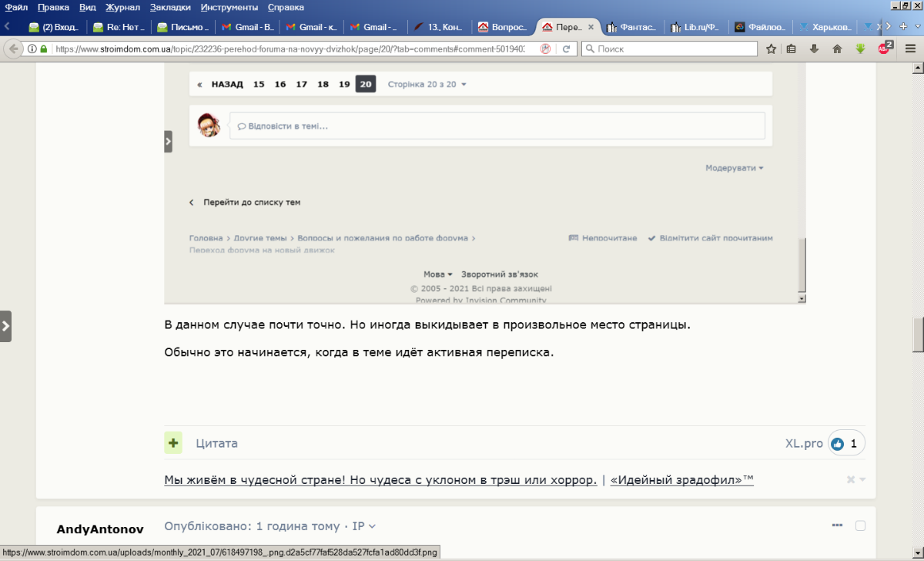Screen dimensions: 924x561
Task: Bookmark this page with the star icon
Action: 771,49
